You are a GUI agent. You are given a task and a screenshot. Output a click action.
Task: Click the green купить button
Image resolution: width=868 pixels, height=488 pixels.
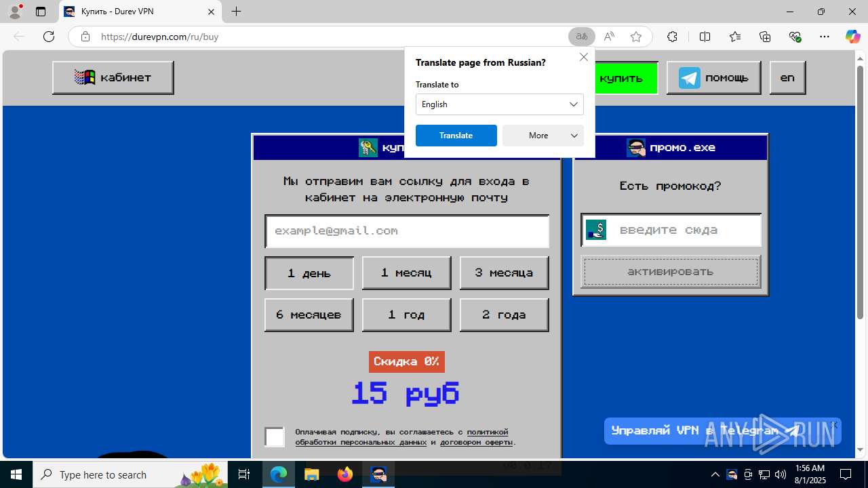626,77
